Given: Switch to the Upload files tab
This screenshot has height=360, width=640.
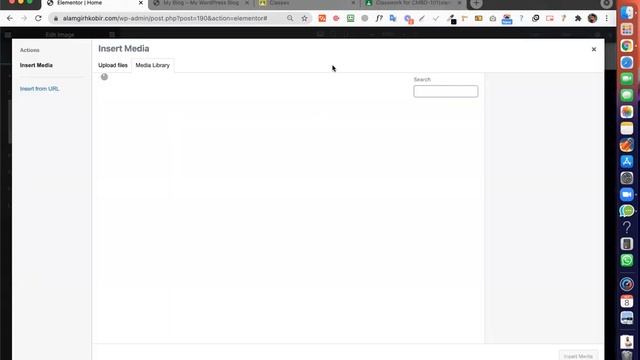Looking at the screenshot, I should (113, 65).
